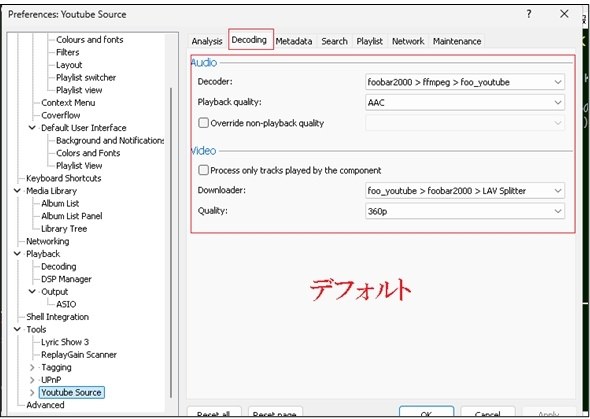Collapse the Tools tree node
The image size is (590, 419).
[17, 329]
